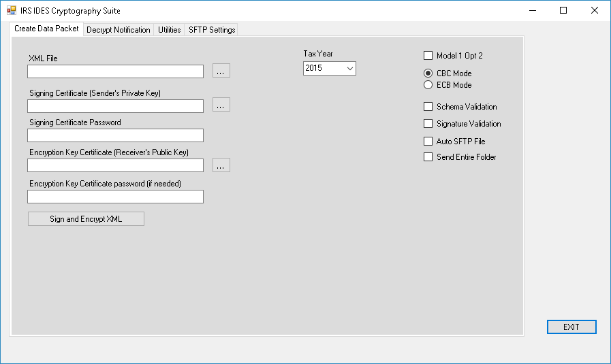The height and width of the screenshot is (364, 611).
Task: Switch to the Create Data Packet tab
Action: (x=46, y=29)
